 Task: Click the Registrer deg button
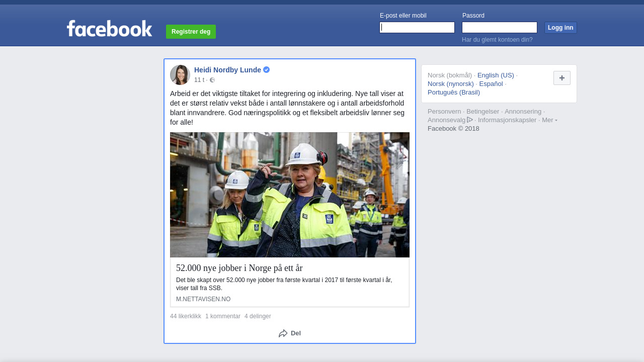pos(191,32)
